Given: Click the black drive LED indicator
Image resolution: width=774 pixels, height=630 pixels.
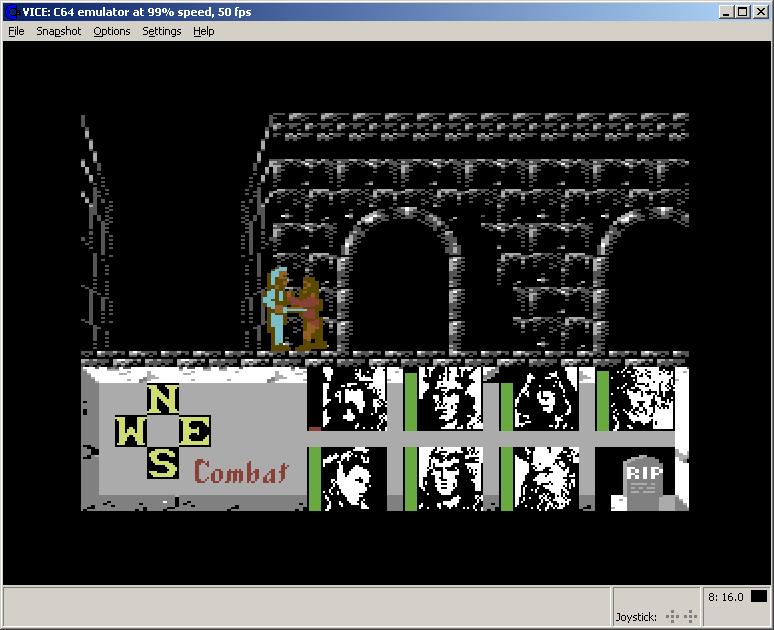Looking at the screenshot, I should [x=759, y=596].
